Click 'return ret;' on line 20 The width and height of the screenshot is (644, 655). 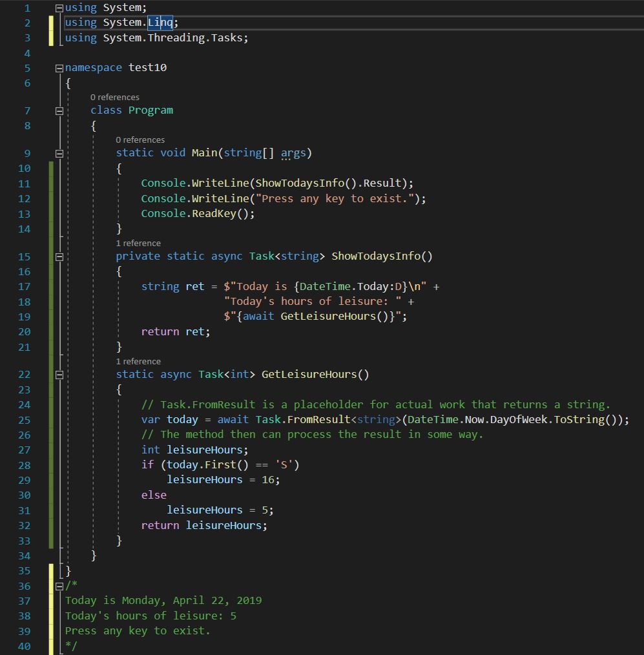(176, 331)
